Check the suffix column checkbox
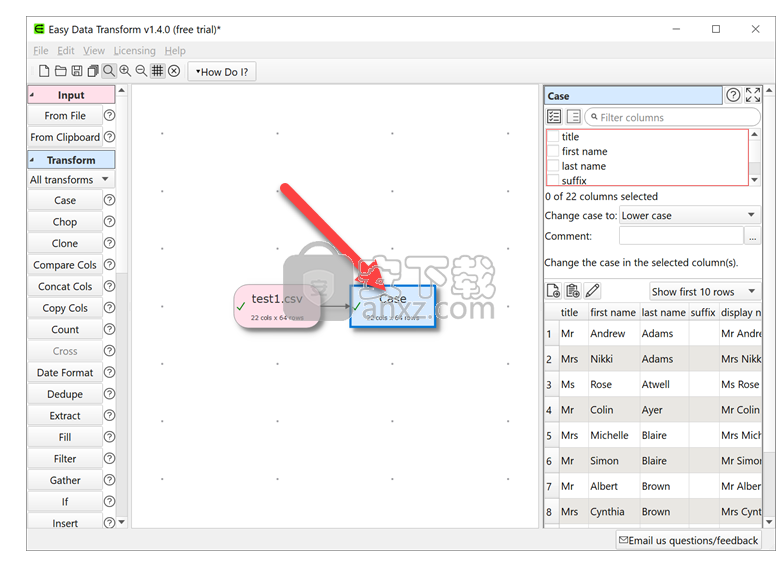Image resolution: width=783 pixels, height=565 pixels. (x=553, y=180)
